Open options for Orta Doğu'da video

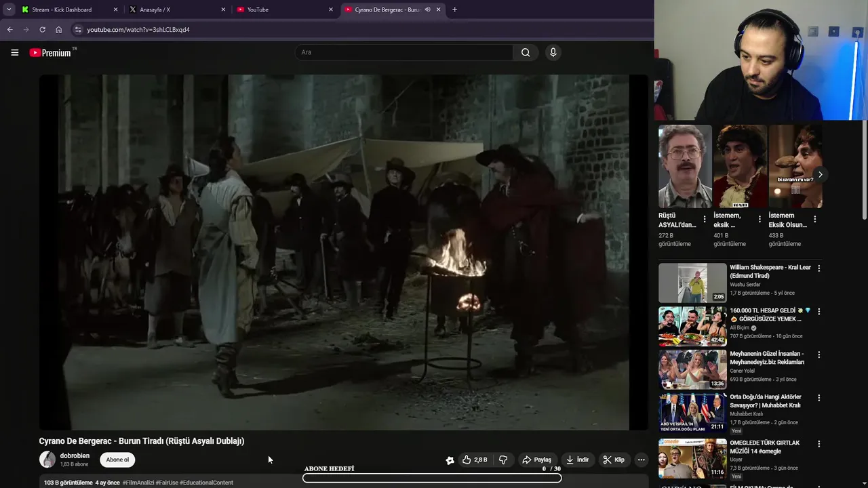(x=818, y=398)
